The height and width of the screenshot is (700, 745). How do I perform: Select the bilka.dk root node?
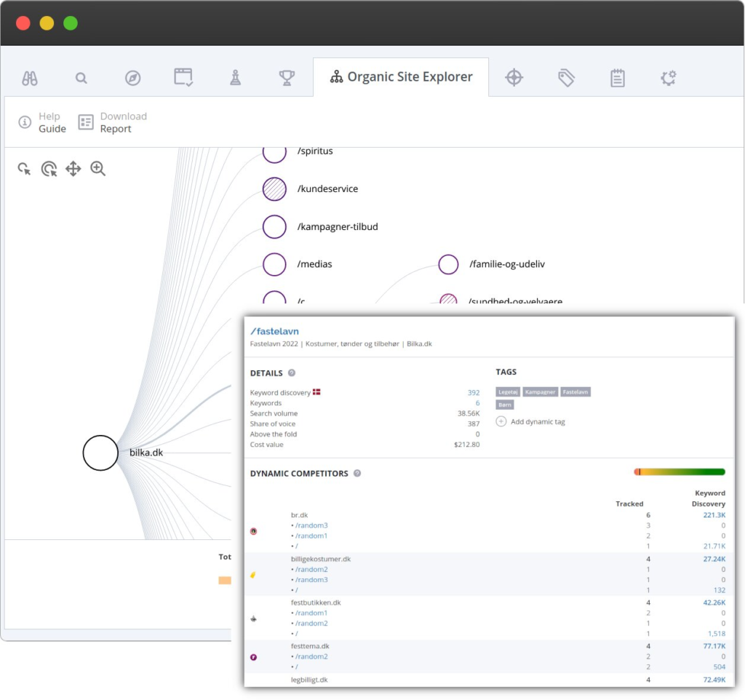[100, 453]
